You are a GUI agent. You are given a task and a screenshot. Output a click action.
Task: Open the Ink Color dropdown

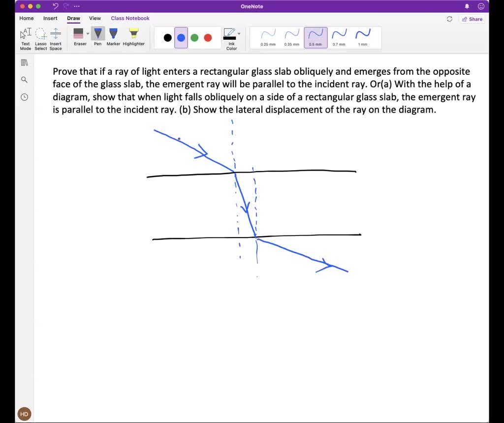coord(239,32)
